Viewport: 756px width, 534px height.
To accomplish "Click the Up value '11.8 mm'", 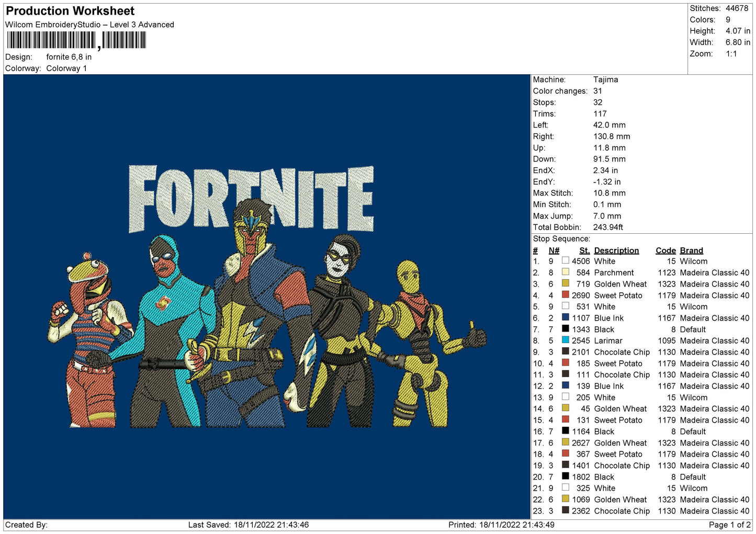I will (610, 148).
